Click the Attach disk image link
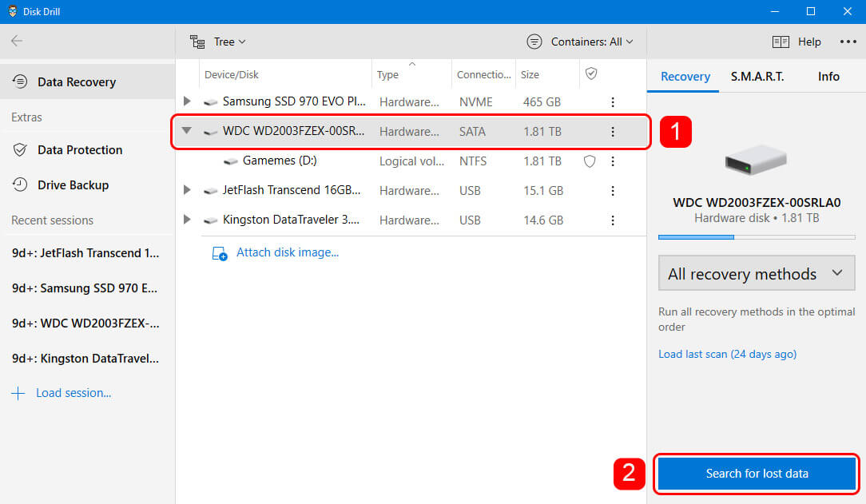This screenshot has width=866, height=504. point(287,252)
